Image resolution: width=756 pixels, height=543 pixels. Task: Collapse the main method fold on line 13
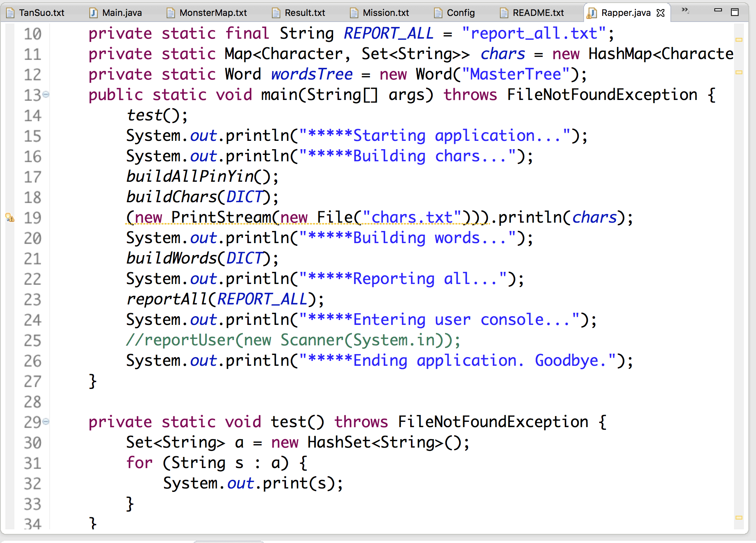(x=46, y=94)
